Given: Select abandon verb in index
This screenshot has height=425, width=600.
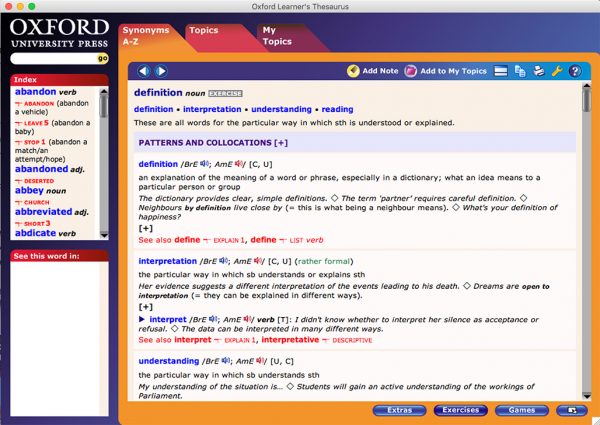Looking at the screenshot, I should point(46,92).
